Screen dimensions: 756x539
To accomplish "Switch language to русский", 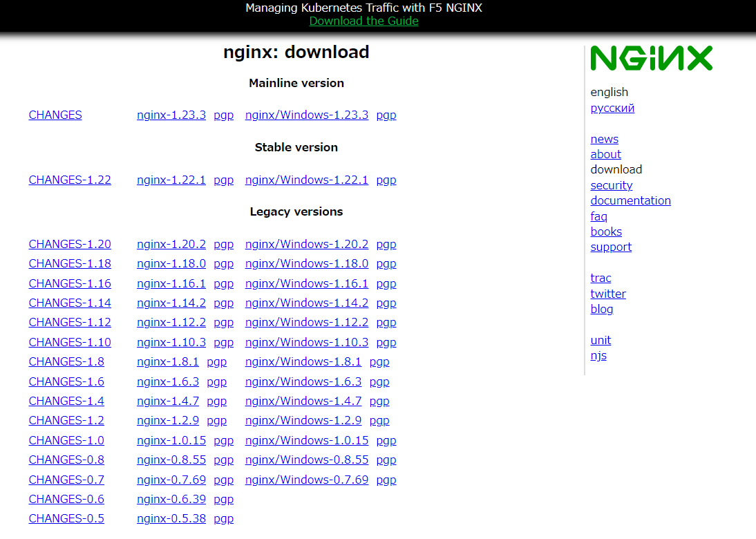I will click(612, 108).
